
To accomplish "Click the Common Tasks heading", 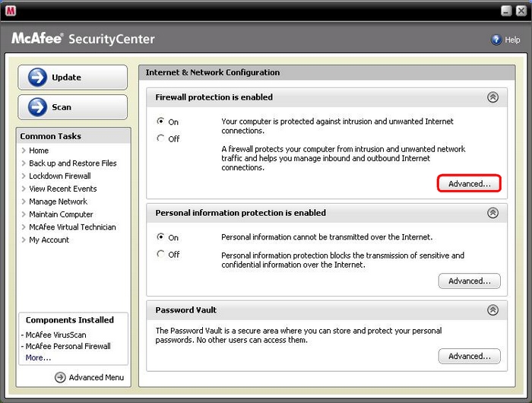I will tap(51, 136).
